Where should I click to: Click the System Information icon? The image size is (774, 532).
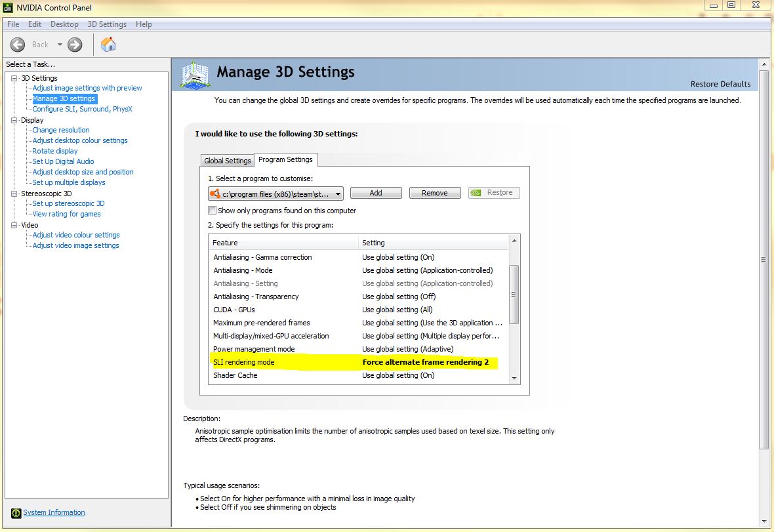pyautogui.click(x=16, y=513)
